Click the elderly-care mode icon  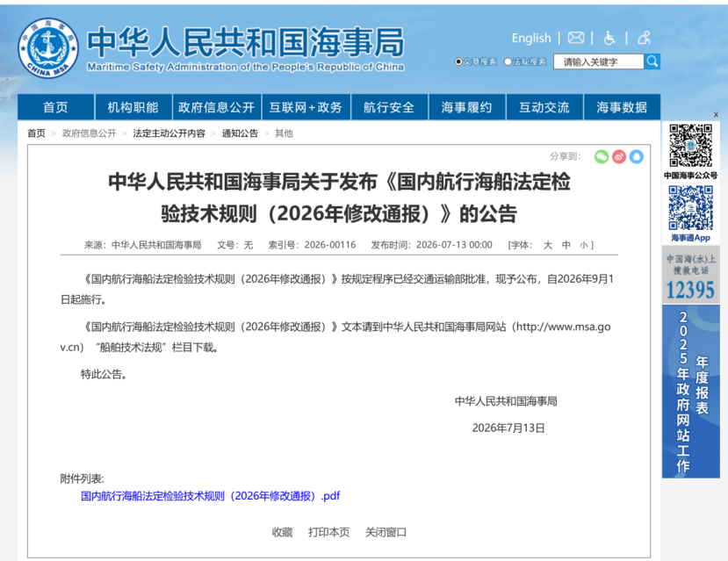(x=644, y=38)
